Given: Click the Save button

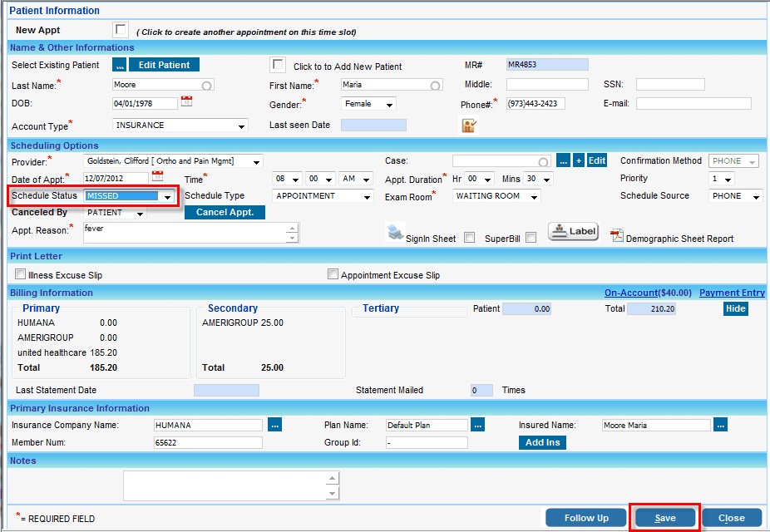Looking at the screenshot, I should (x=664, y=518).
